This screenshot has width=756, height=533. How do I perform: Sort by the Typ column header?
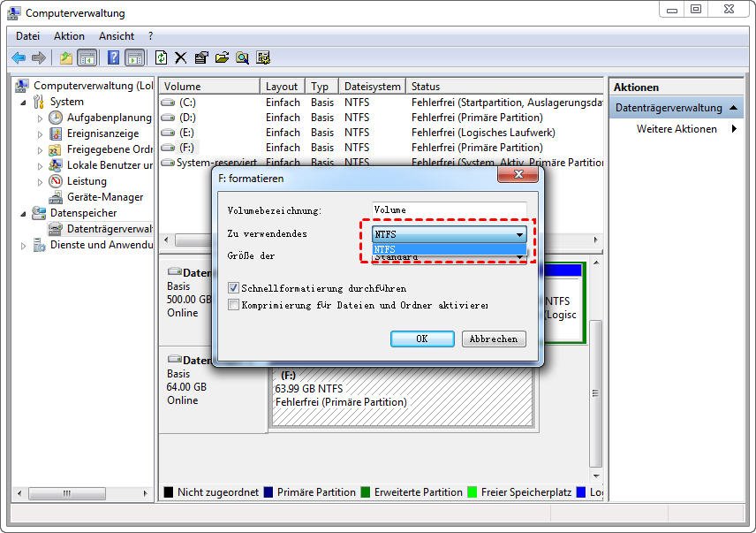(x=321, y=87)
